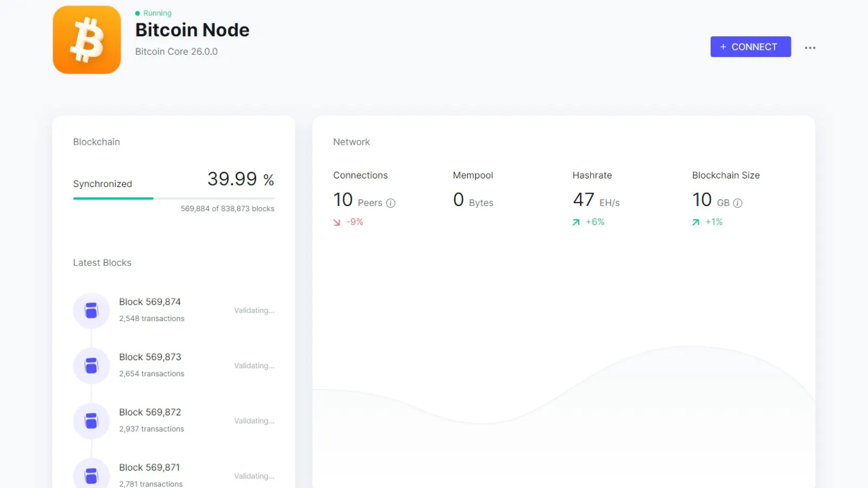Click the Network card heading
This screenshot has width=868, height=488.
pyautogui.click(x=352, y=142)
